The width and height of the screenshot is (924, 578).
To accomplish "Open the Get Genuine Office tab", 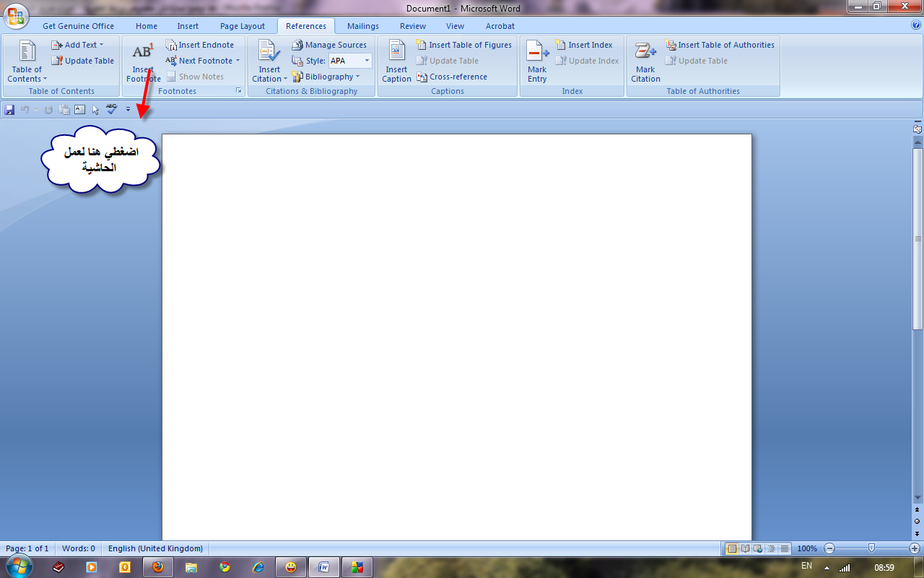I will coord(79,26).
